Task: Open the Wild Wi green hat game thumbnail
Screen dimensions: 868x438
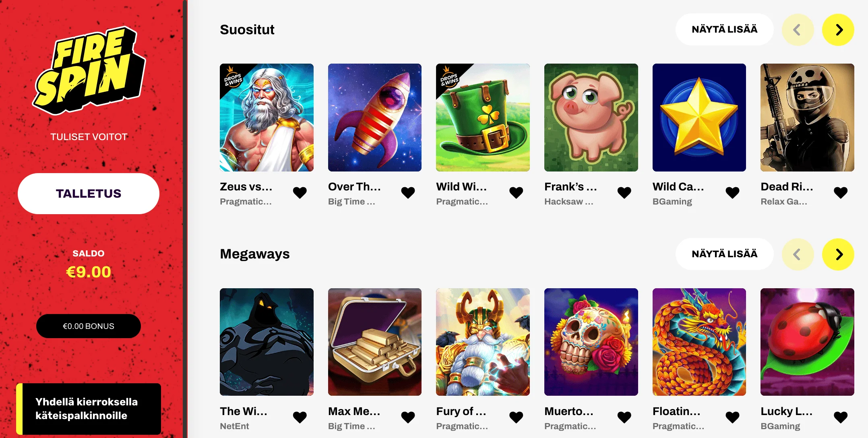Action: (483, 118)
